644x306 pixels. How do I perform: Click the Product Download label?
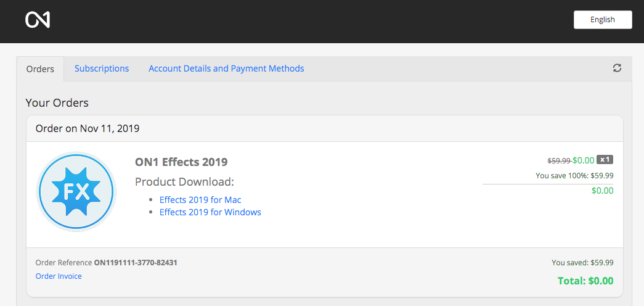[x=184, y=182]
